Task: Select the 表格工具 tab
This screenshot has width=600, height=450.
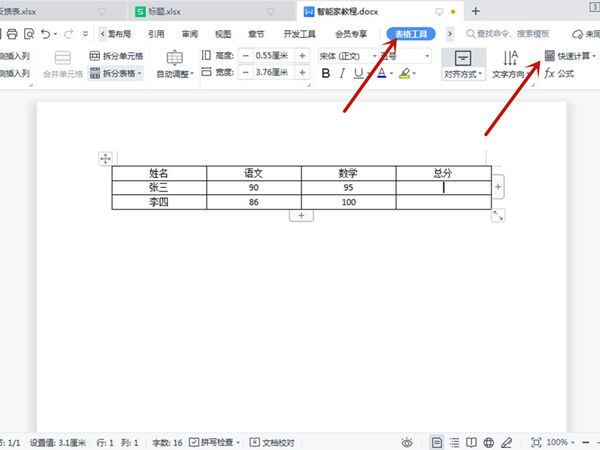Action: coord(411,34)
